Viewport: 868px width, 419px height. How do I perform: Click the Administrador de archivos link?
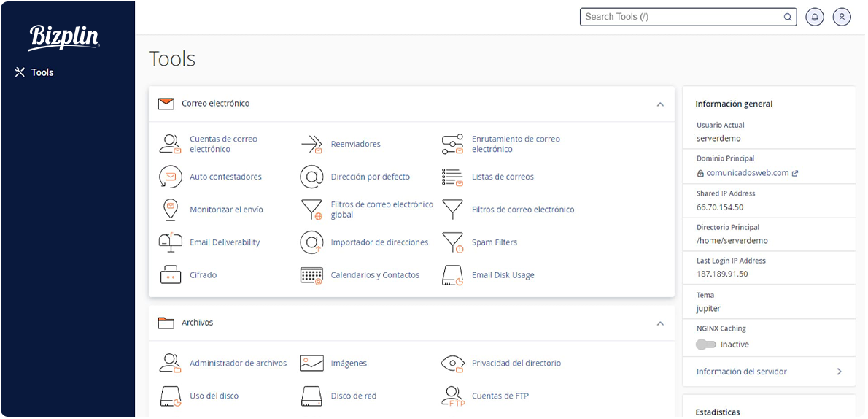pos(238,363)
